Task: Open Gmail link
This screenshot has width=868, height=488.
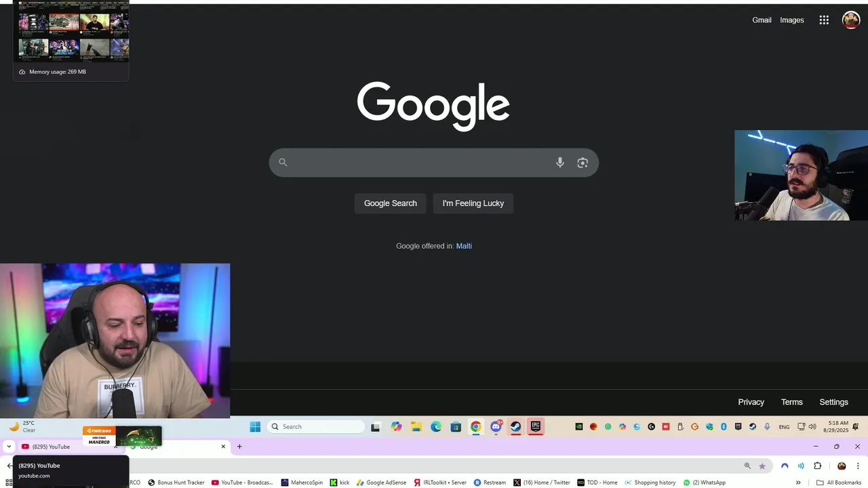Action: coord(762,20)
